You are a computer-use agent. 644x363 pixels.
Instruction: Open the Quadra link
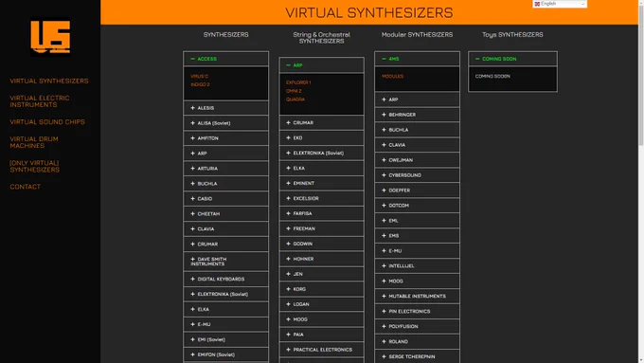click(x=295, y=100)
